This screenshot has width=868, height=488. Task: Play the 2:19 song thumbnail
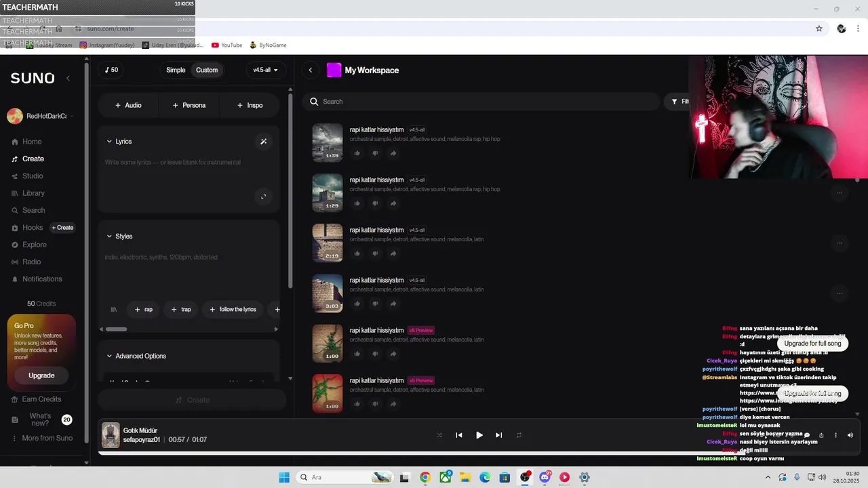[x=328, y=243]
